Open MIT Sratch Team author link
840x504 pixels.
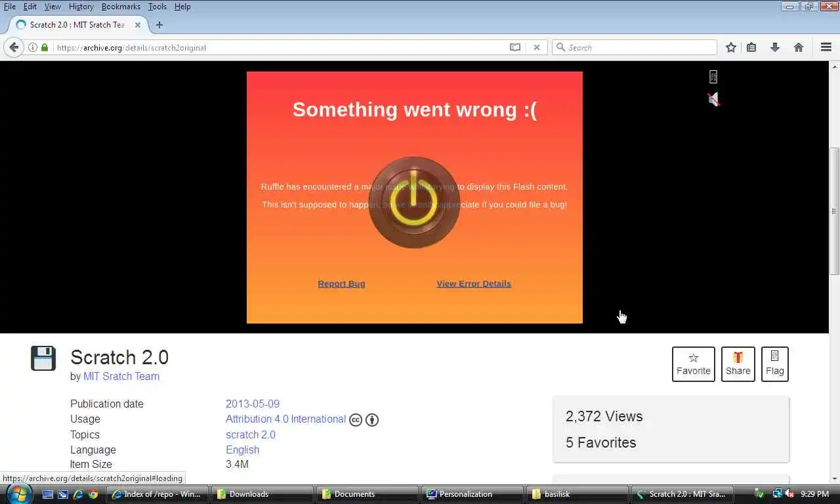pyautogui.click(x=121, y=376)
